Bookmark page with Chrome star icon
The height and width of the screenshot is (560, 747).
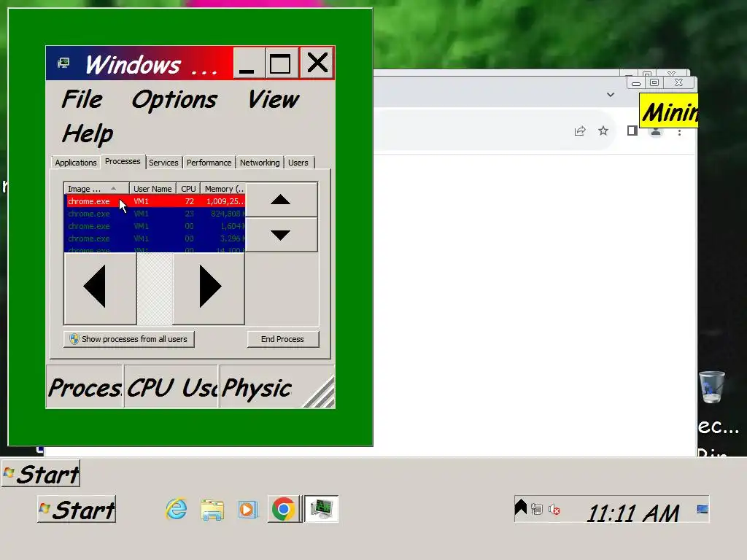click(603, 131)
